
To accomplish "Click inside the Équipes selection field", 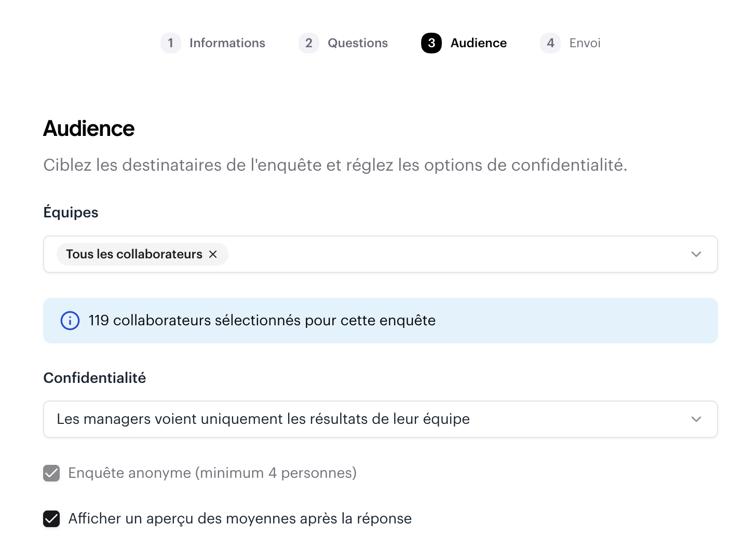I will click(381, 254).
